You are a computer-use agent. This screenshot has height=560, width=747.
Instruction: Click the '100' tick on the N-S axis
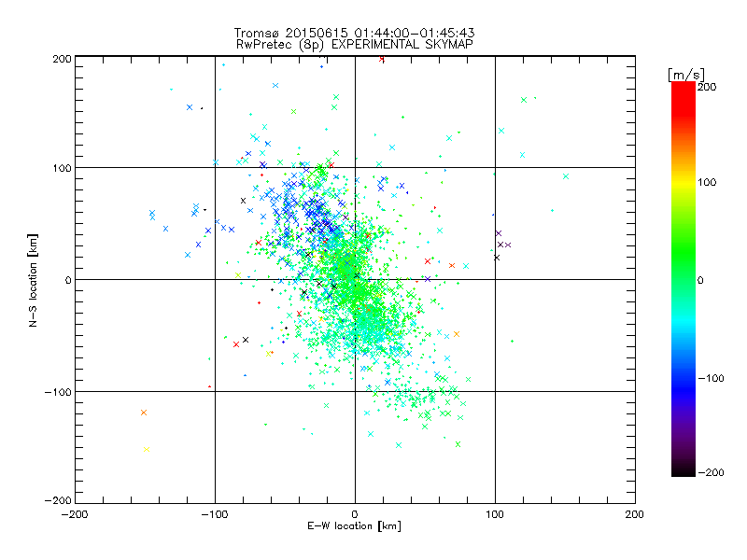[62, 168]
